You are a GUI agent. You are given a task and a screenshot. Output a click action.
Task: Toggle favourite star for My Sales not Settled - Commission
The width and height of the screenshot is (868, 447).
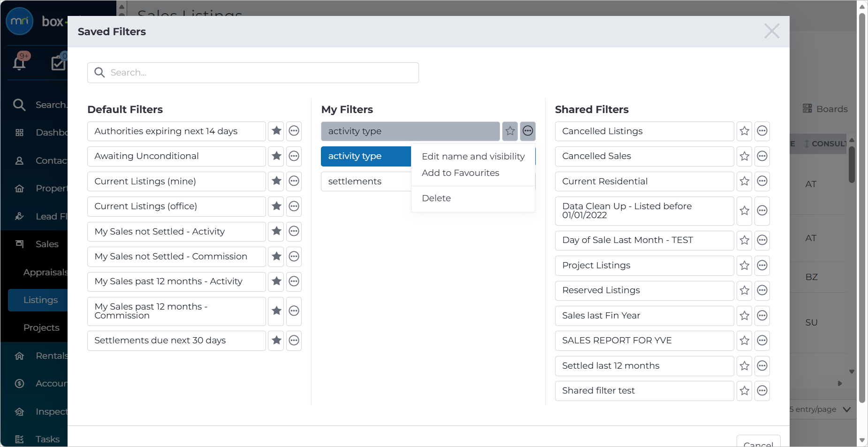(276, 257)
